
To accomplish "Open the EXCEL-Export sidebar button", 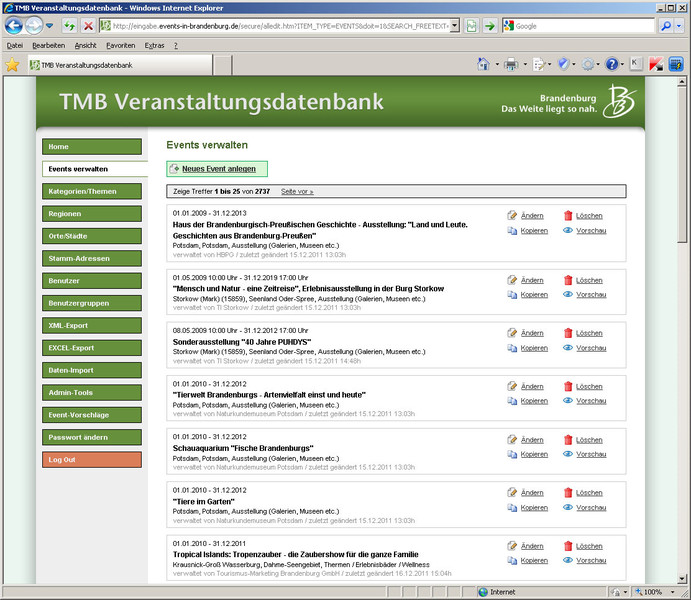I will pyautogui.click(x=92, y=348).
